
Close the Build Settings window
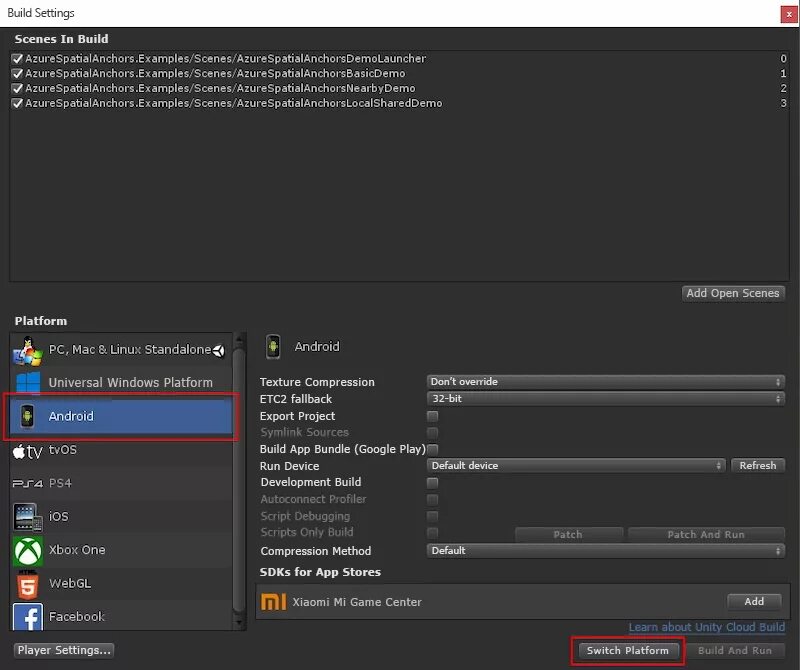789,14
